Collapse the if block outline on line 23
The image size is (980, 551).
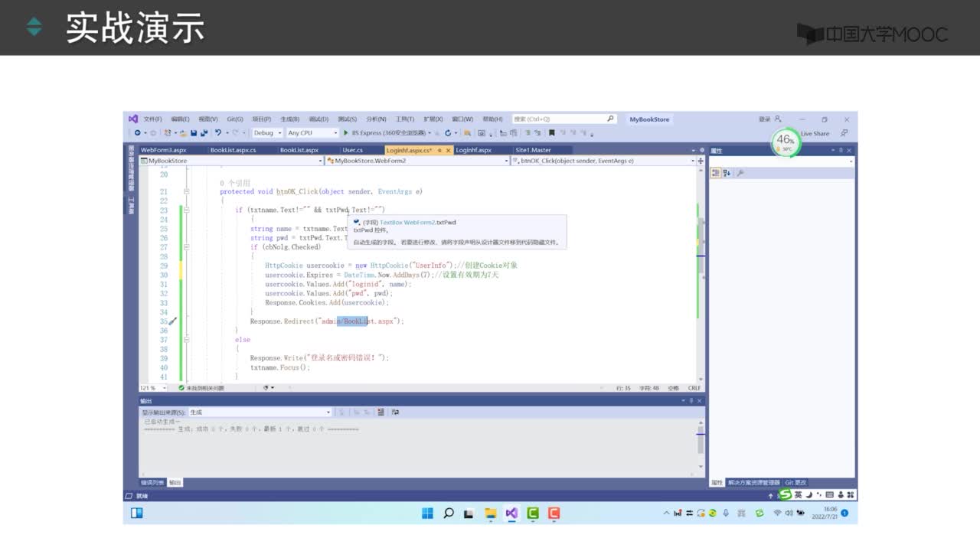pos(188,210)
